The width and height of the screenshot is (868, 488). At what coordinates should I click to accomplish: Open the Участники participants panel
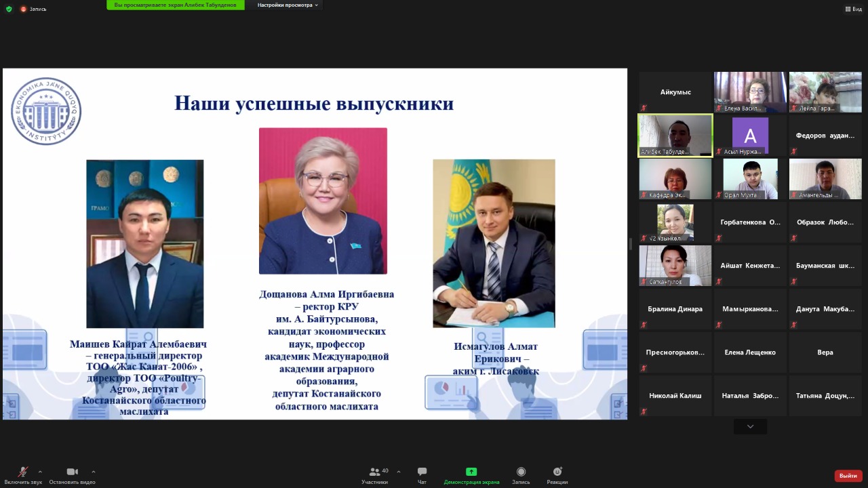point(375,476)
